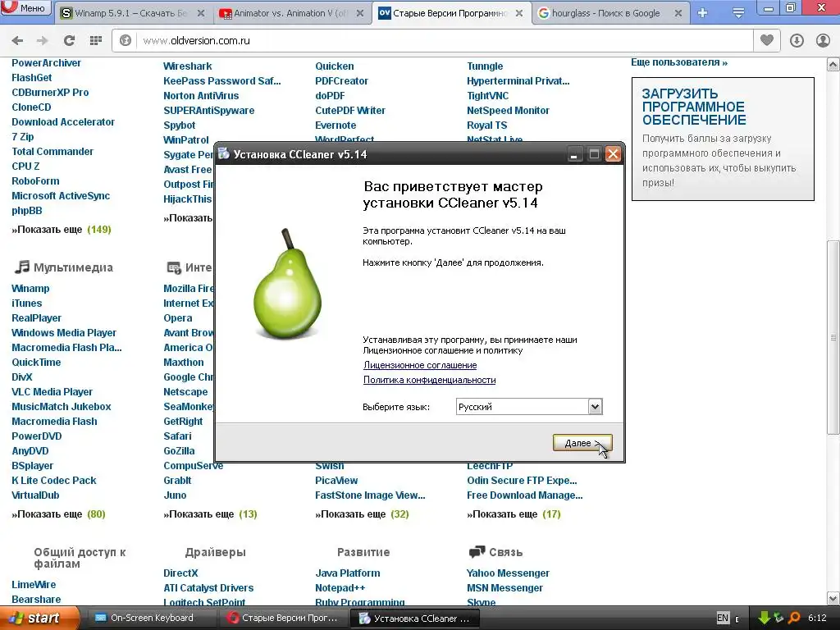The image size is (840, 630).
Task: Switch to the Winamp 5.9.1 tab
Action: (x=131, y=13)
